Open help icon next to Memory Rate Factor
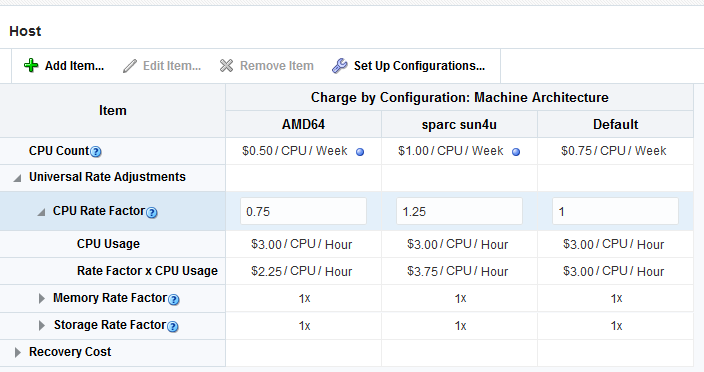The height and width of the screenshot is (372, 704). [x=173, y=299]
